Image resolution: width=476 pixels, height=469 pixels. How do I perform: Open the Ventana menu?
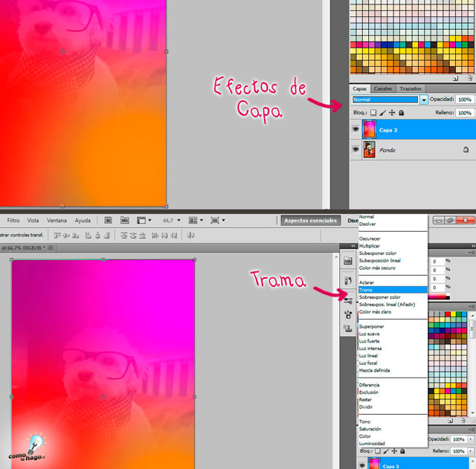[x=57, y=220]
